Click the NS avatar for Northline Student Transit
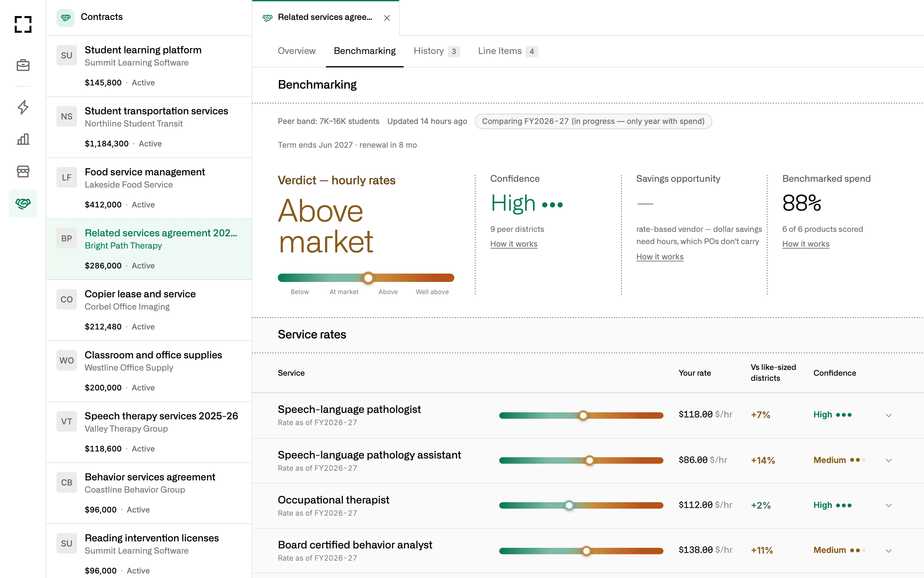Image resolution: width=924 pixels, height=578 pixels. click(66, 117)
